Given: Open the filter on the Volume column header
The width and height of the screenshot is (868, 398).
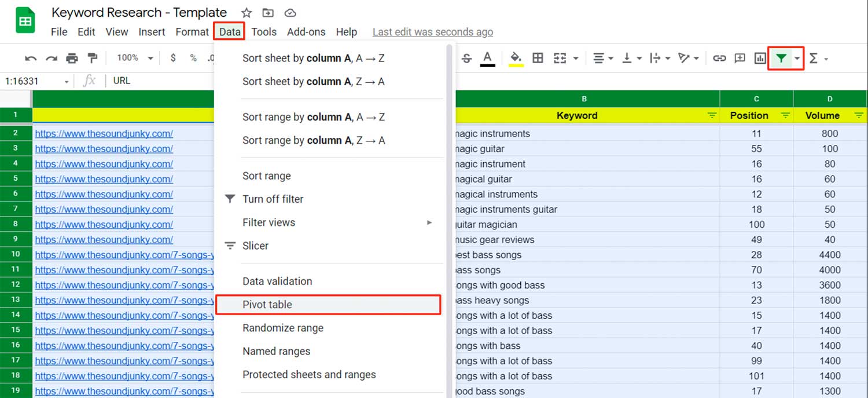Looking at the screenshot, I should [859, 116].
